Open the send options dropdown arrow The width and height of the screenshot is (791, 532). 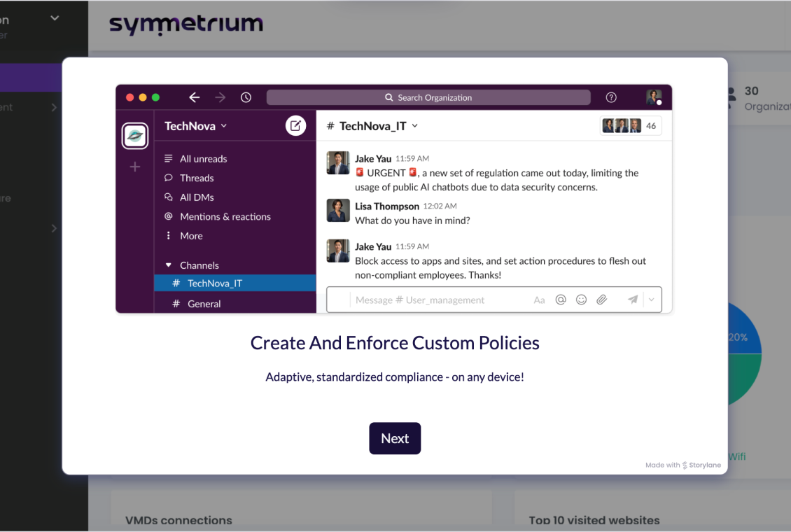pos(651,300)
